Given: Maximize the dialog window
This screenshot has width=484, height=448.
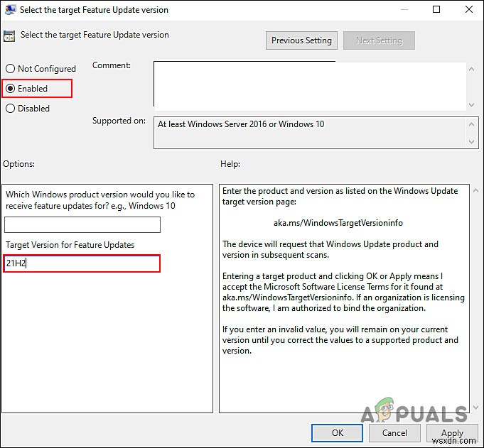Looking at the screenshot, I should [436, 9].
